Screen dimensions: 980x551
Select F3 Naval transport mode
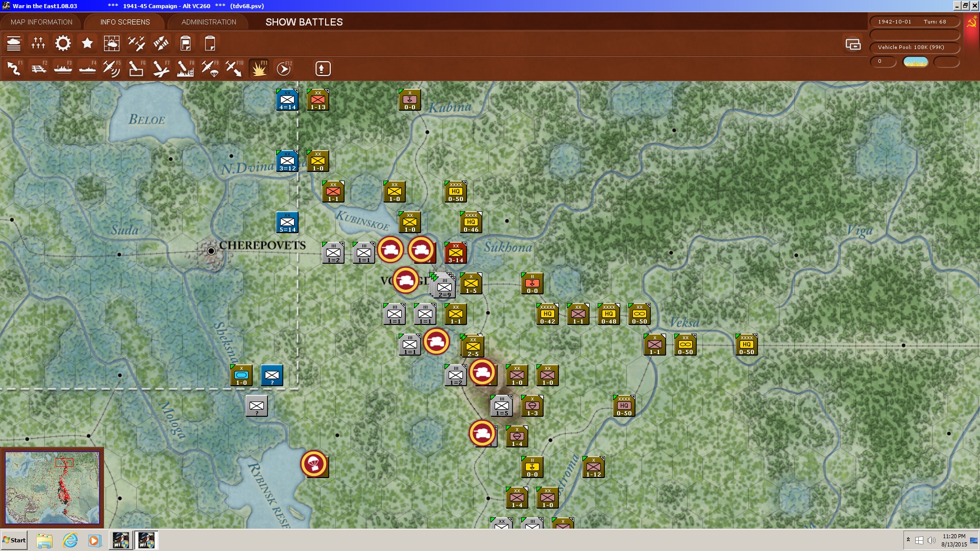[63, 68]
